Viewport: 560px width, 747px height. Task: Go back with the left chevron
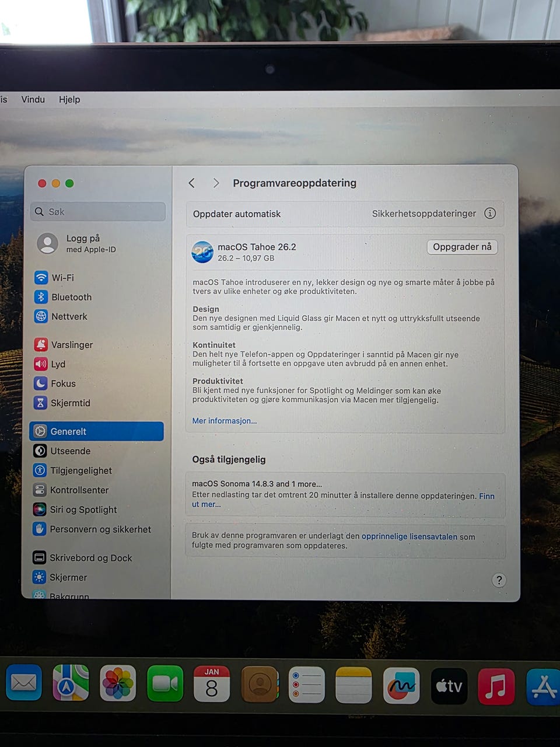pyautogui.click(x=191, y=183)
